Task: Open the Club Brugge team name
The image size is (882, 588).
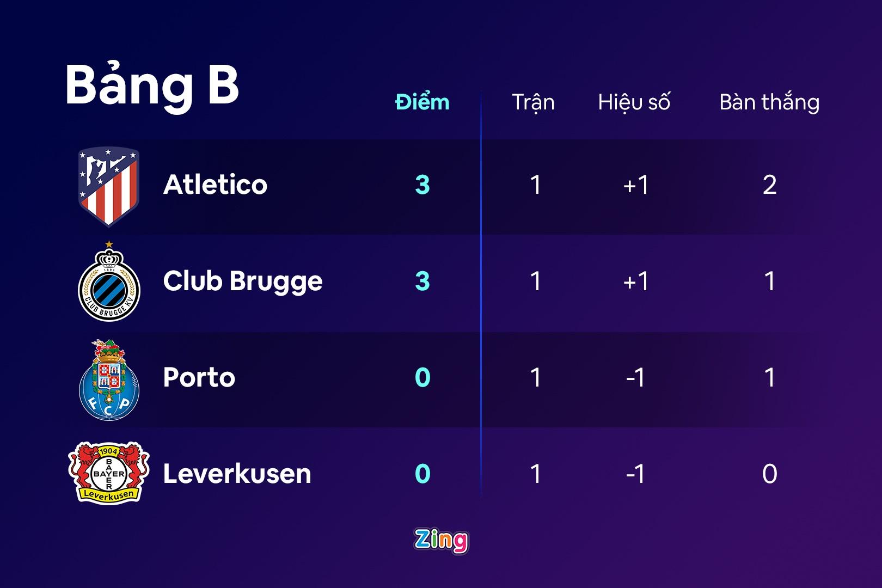Action: click(243, 281)
